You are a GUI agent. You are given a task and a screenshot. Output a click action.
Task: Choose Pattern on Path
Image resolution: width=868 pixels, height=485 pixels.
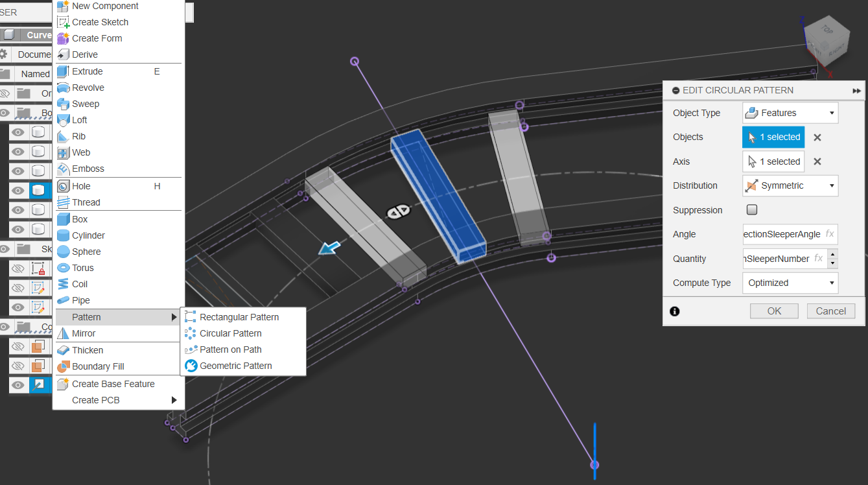(x=231, y=349)
